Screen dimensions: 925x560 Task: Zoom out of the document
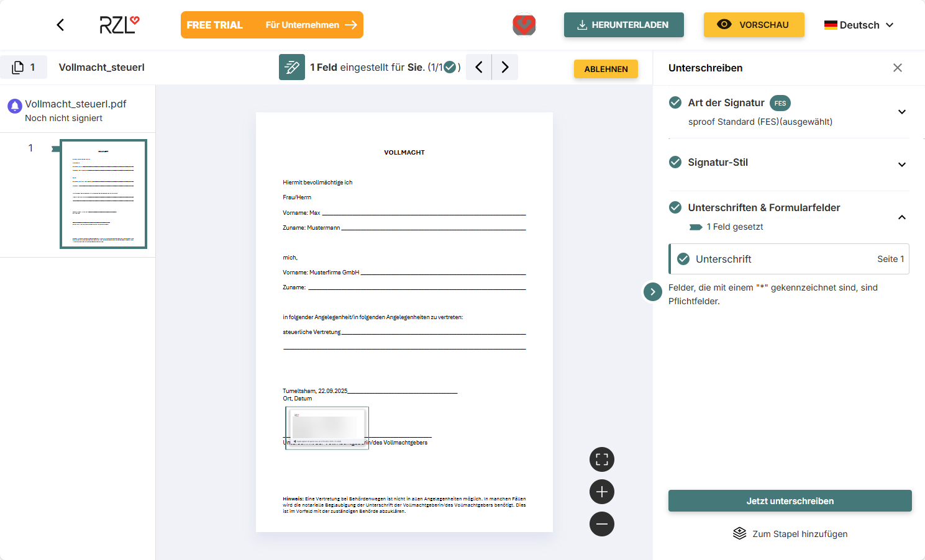tap(601, 524)
